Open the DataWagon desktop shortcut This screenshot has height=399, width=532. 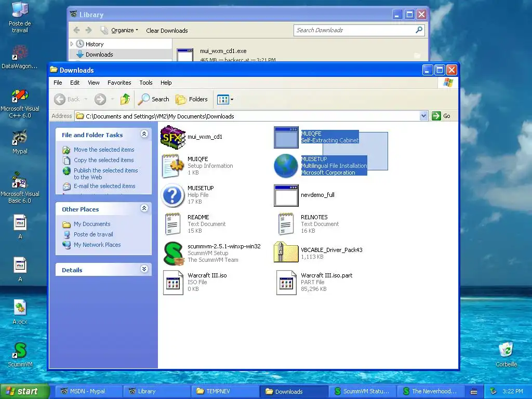20,57
